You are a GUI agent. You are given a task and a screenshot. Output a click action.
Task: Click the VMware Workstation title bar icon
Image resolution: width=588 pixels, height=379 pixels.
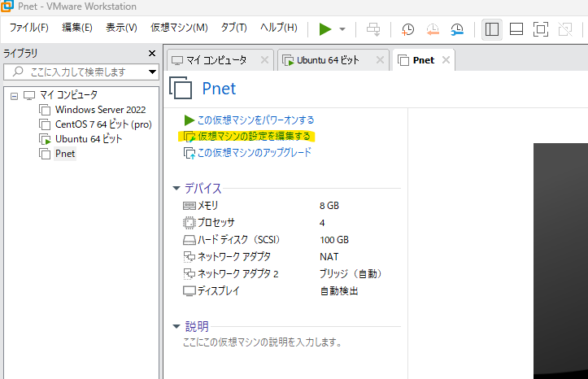pos(7,6)
